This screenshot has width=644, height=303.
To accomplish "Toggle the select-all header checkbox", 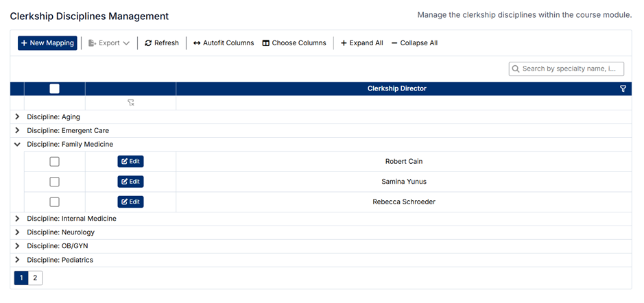I will pyautogui.click(x=55, y=89).
